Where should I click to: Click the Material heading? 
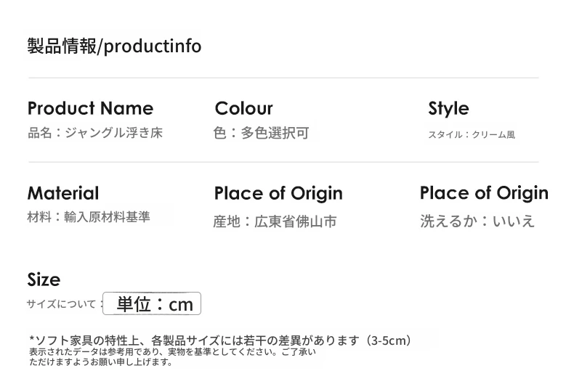click(63, 193)
